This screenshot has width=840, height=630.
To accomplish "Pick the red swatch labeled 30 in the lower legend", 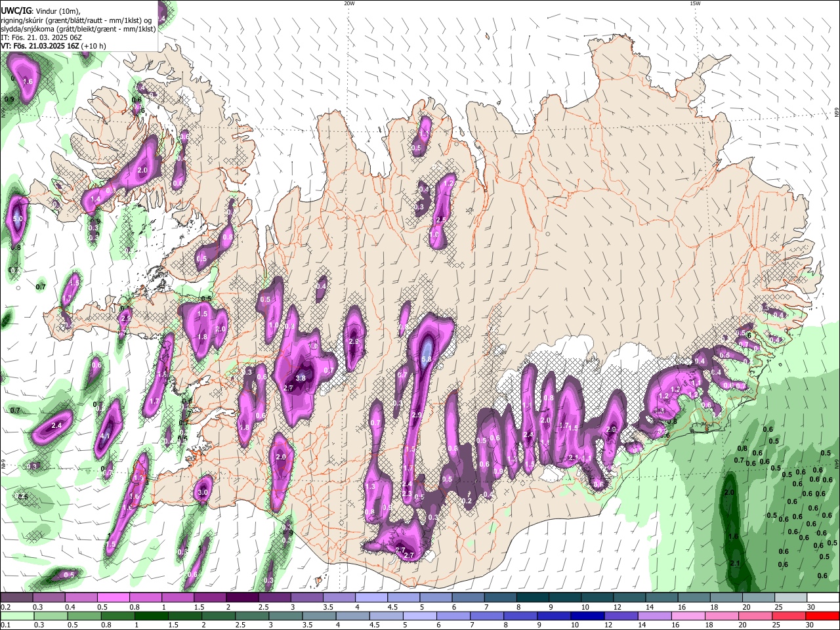I will click(x=823, y=616).
